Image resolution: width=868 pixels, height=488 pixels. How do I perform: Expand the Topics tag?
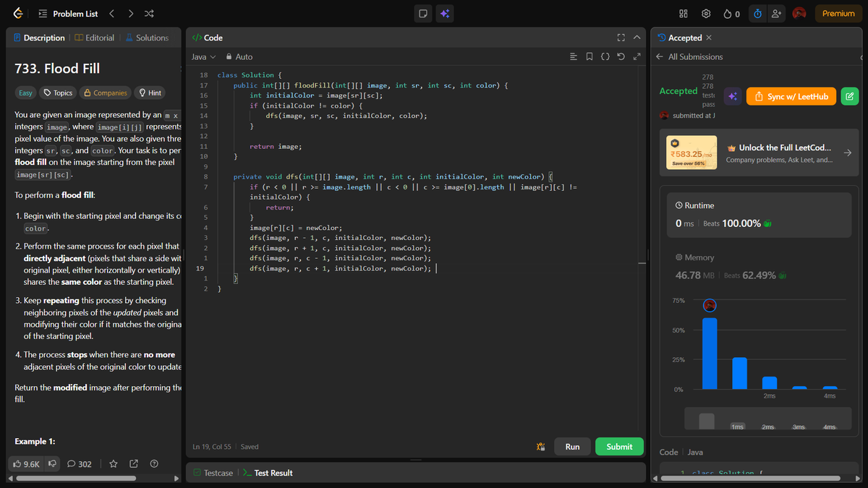coord(58,93)
